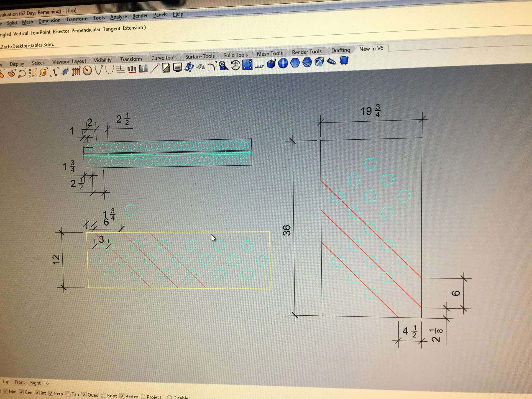Image resolution: width=532 pixels, height=399 pixels.
Task: Open the Drafting toolbar tab
Action: click(341, 50)
